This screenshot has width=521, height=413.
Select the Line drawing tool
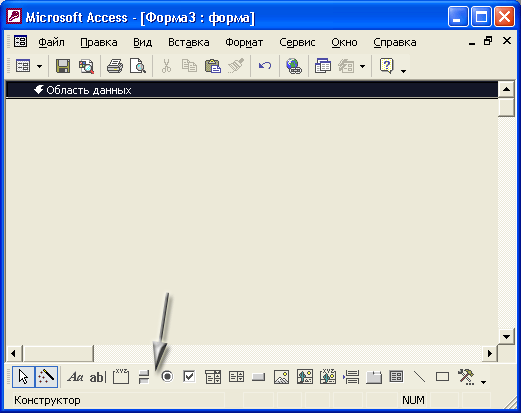pos(419,377)
